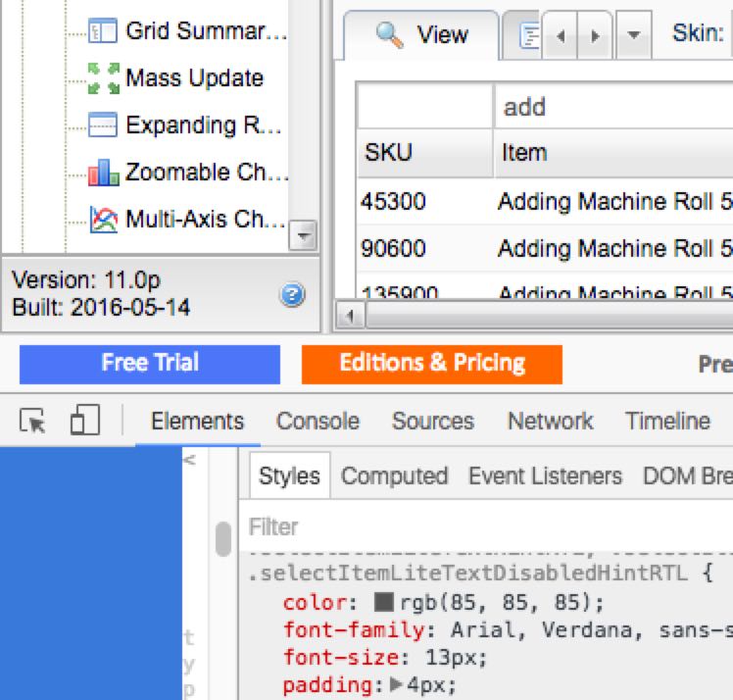This screenshot has width=733, height=700.
Task: Toggle the device toolbar icon
Action: (85, 422)
